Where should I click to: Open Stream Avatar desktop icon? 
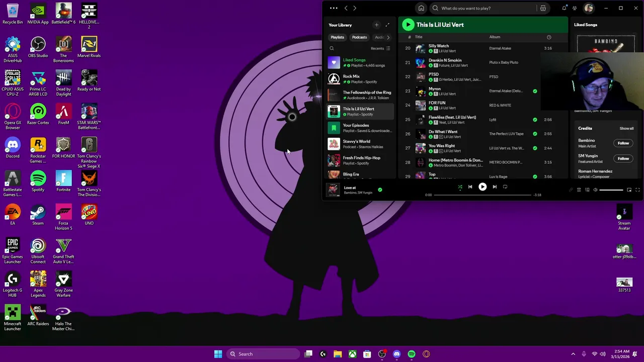coord(624,217)
